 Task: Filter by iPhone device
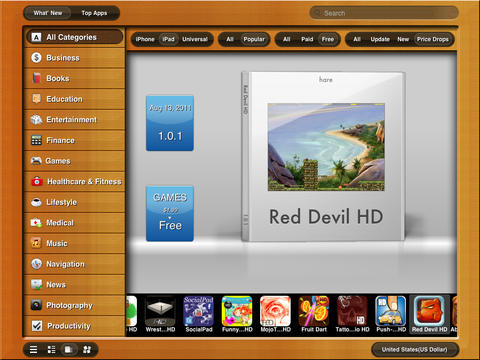point(145,39)
